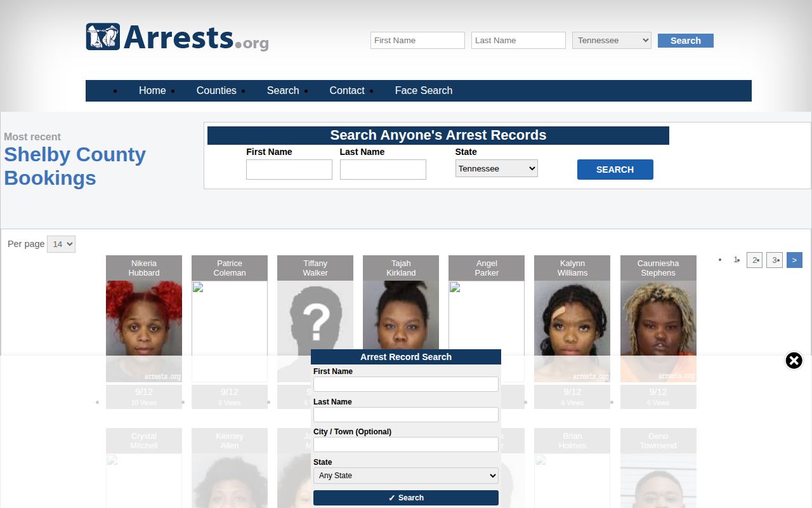Click the name Angel Parker
This screenshot has height=508, width=812.
click(x=487, y=268)
